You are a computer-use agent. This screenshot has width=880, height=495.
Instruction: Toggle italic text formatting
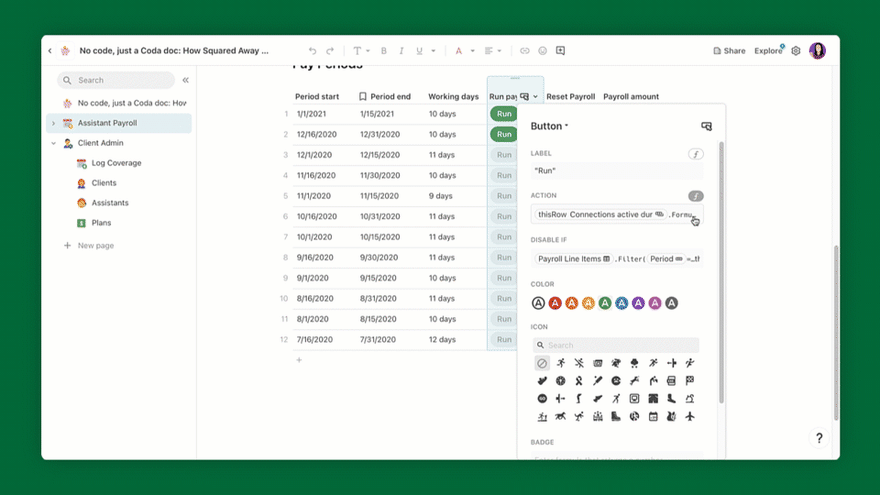click(401, 51)
